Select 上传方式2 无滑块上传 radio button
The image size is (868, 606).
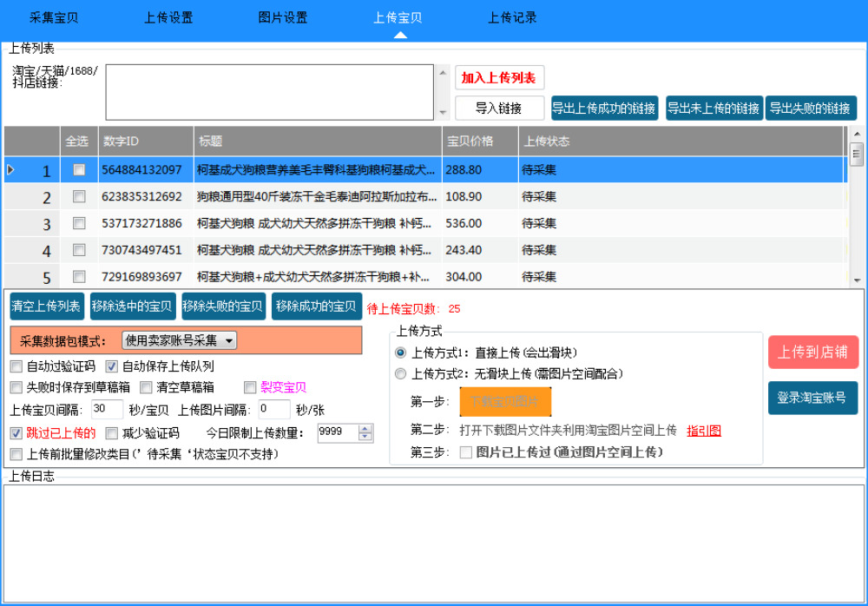click(x=400, y=374)
